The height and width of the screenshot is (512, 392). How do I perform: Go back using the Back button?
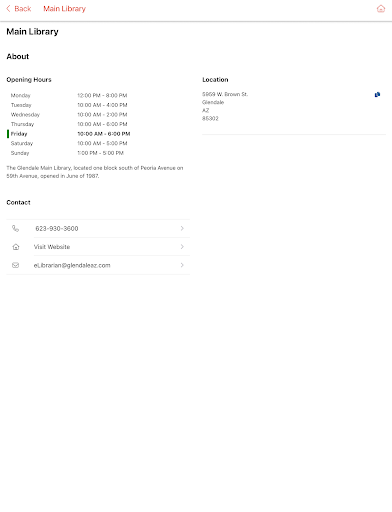tap(19, 9)
